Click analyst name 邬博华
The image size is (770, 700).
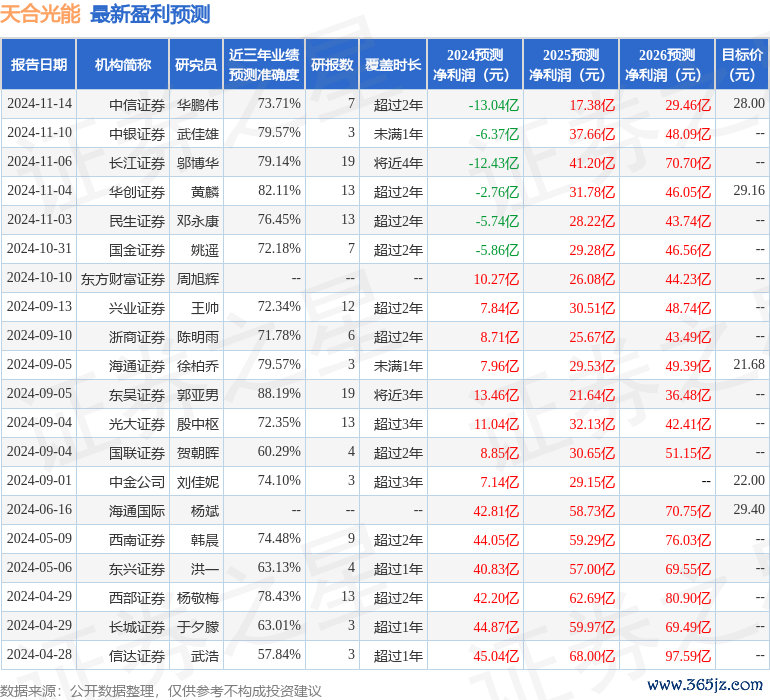coord(197,163)
